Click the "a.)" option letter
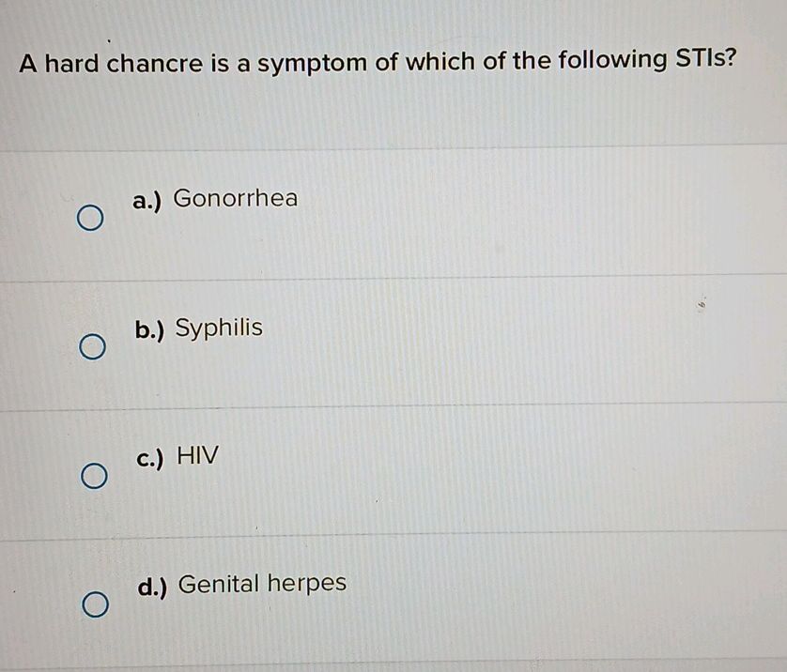The height and width of the screenshot is (672, 787). (147, 200)
